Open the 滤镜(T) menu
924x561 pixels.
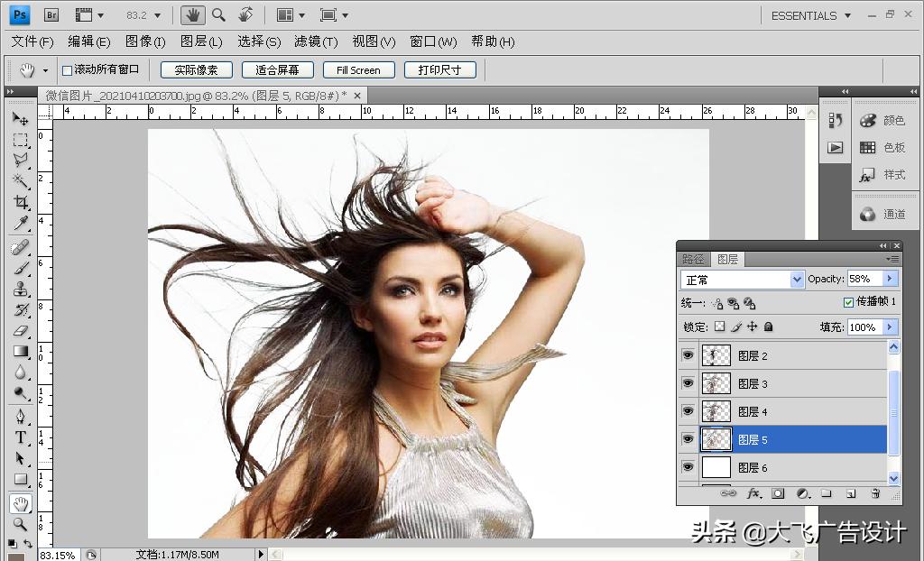(x=315, y=41)
